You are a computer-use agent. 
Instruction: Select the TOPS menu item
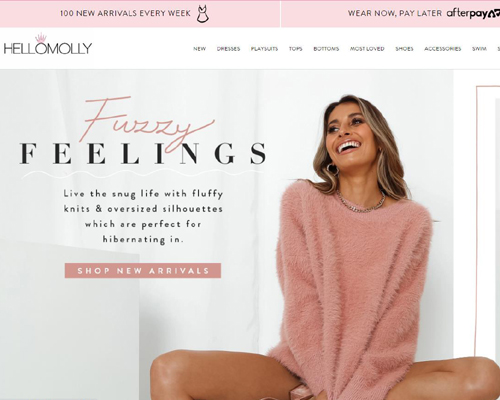[x=295, y=49]
